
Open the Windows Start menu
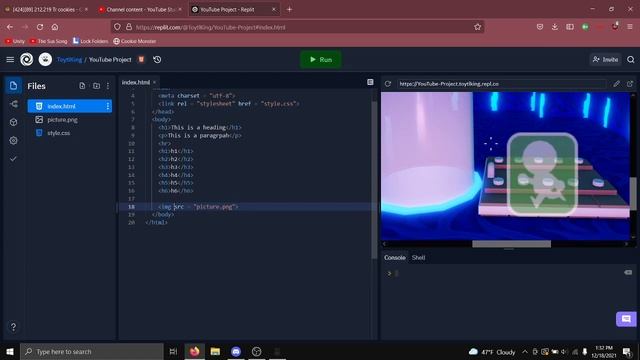coord(10,351)
